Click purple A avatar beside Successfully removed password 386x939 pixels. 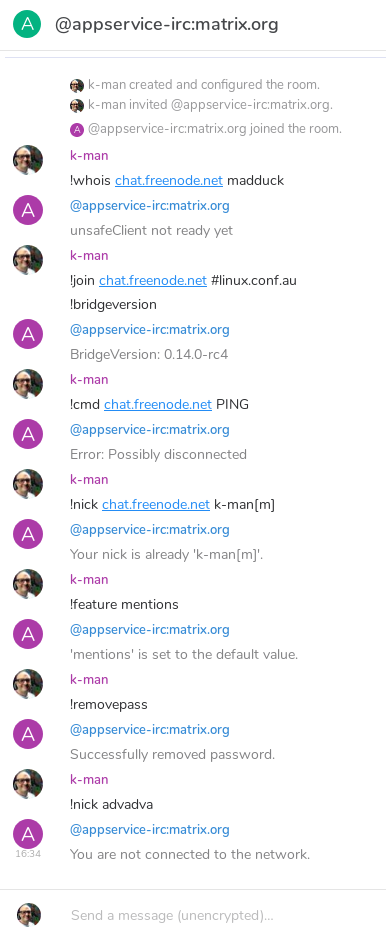(28, 734)
